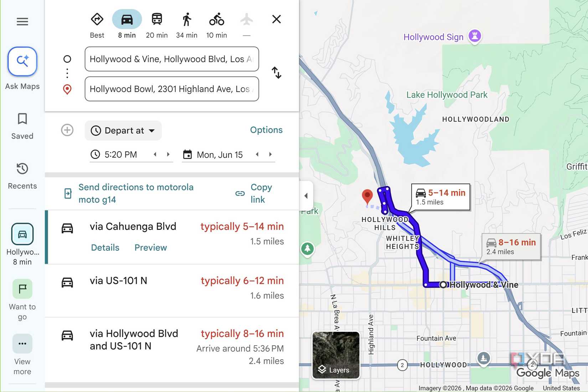Swap starting point and destination
Image resolution: width=588 pixels, height=392 pixels.
click(x=277, y=73)
